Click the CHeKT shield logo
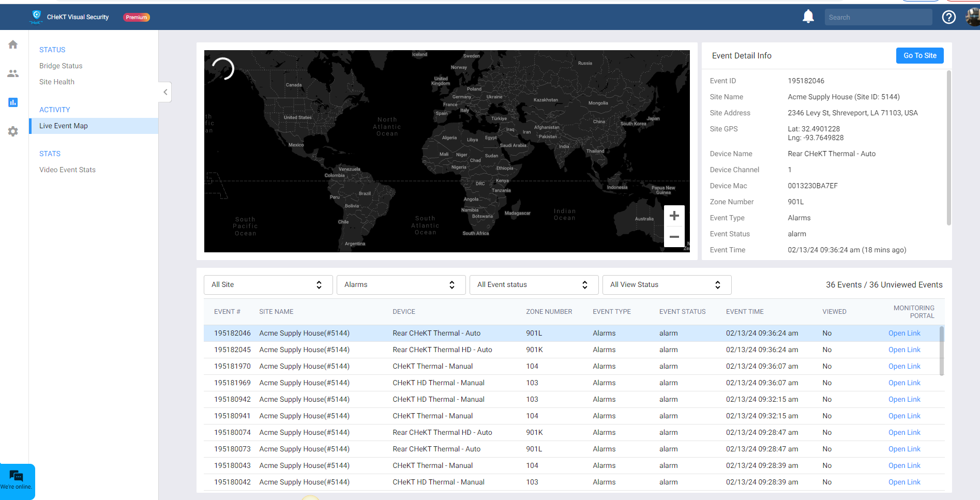This screenshot has width=980, height=500. point(36,17)
